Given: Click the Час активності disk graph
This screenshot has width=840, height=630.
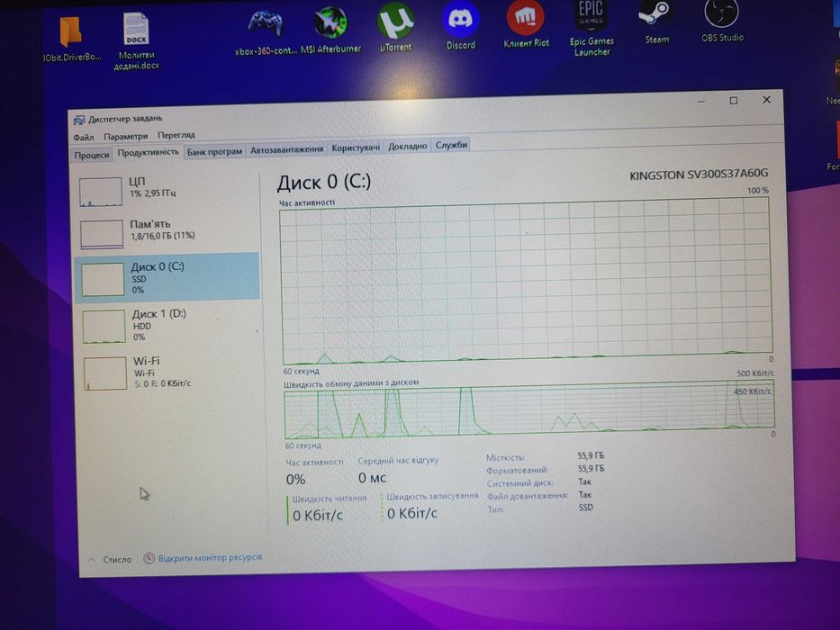Looking at the screenshot, I should click(526, 282).
